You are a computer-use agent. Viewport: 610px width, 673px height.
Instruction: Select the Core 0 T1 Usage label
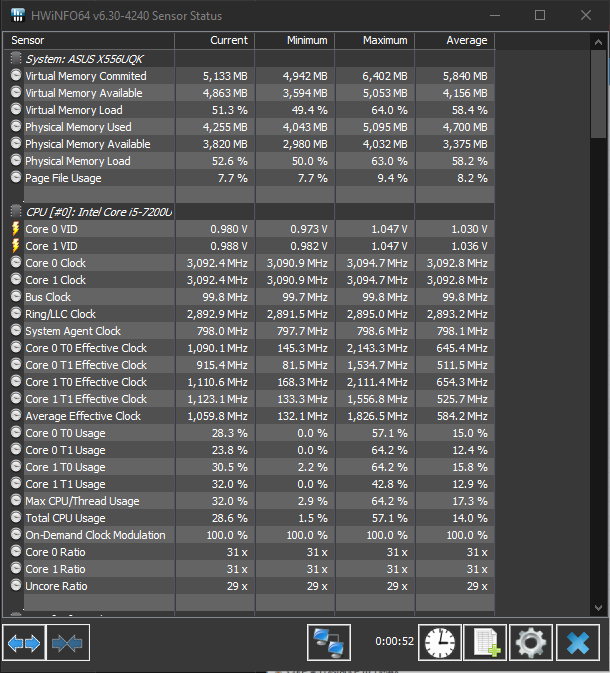point(65,450)
